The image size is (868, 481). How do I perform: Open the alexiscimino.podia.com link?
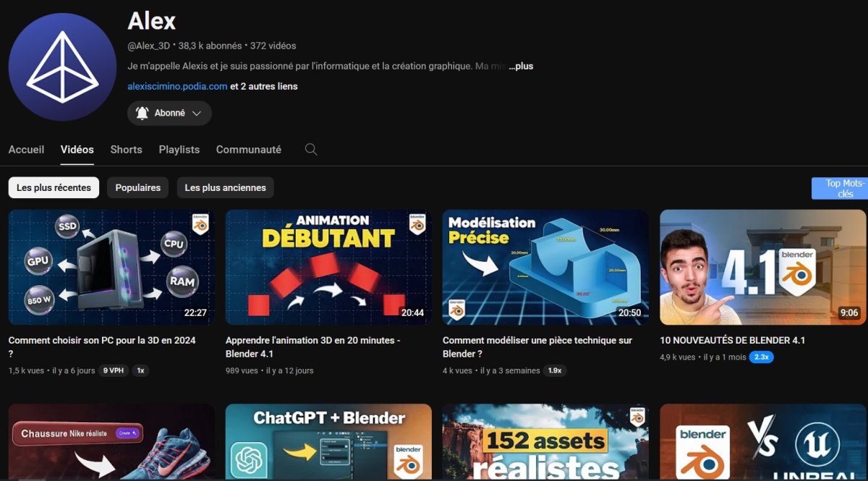[177, 86]
